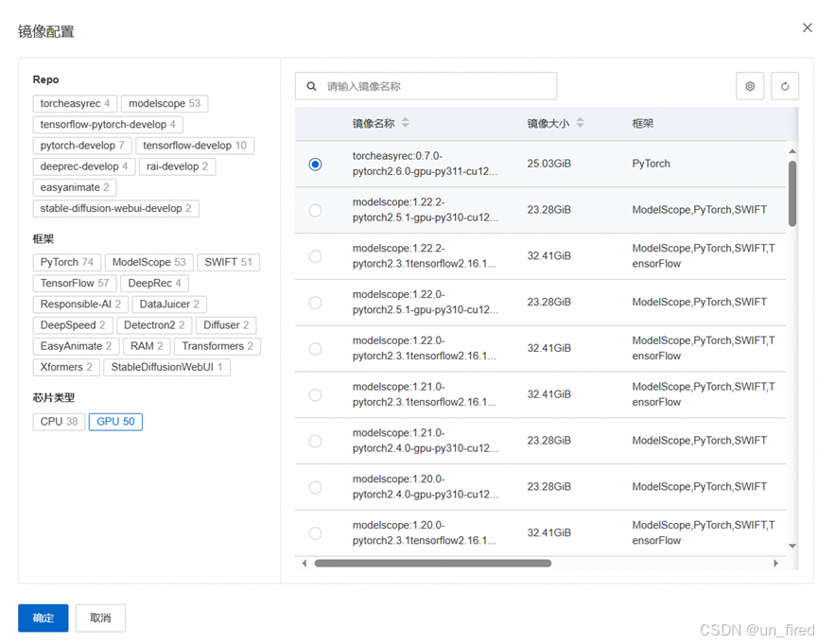The height and width of the screenshot is (644, 818).
Task: Filter by TensorFlow framework tag
Action: click(75, 283)
